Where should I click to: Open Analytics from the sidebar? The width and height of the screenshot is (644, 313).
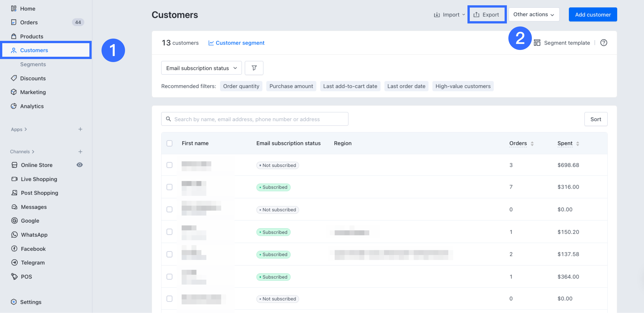point(32,106)
